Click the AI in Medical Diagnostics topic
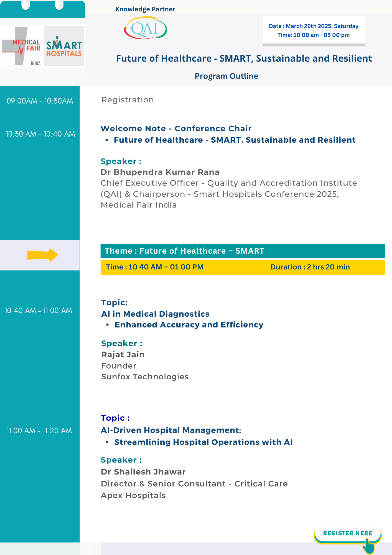392x555 pixels. coord(155,314)
